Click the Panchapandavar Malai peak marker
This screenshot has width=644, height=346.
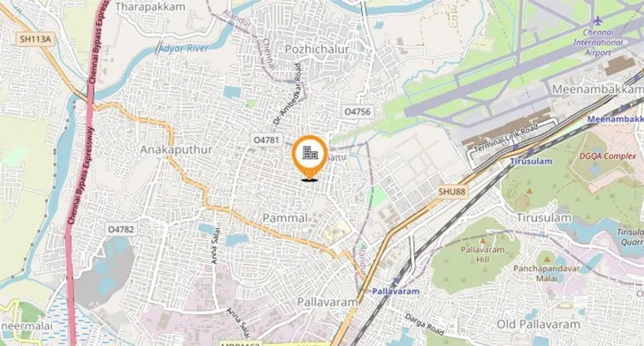coord(547,259)
